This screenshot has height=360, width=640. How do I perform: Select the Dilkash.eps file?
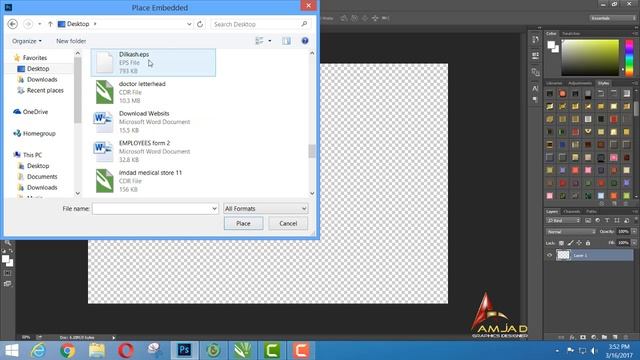pos(153,62)
